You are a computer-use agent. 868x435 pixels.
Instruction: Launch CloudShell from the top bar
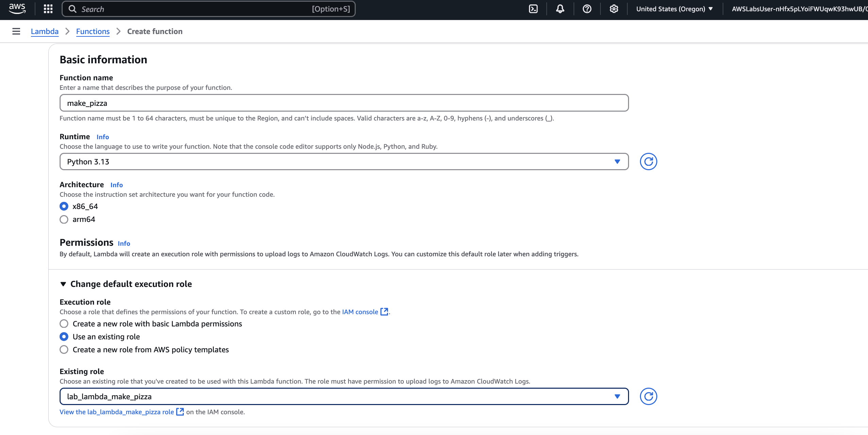pos(533,9)
